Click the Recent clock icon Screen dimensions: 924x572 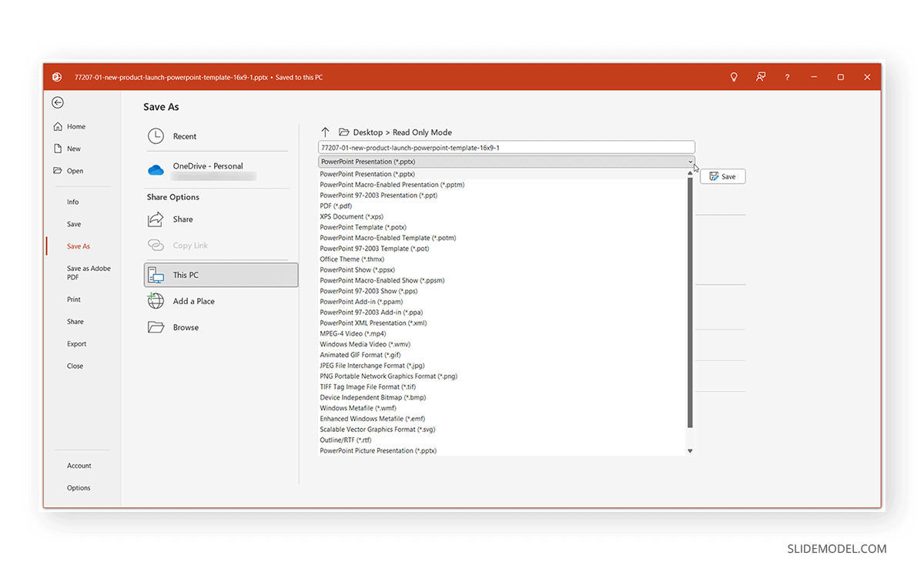click(156, 136)
